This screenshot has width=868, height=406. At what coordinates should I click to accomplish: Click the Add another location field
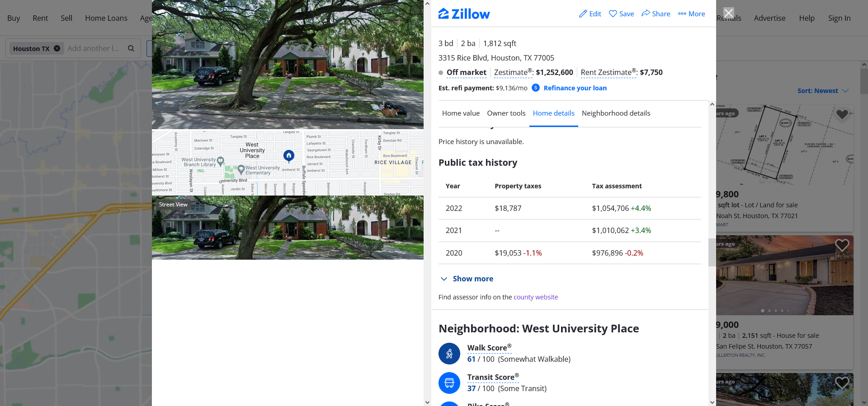click(x=94, y=48)
